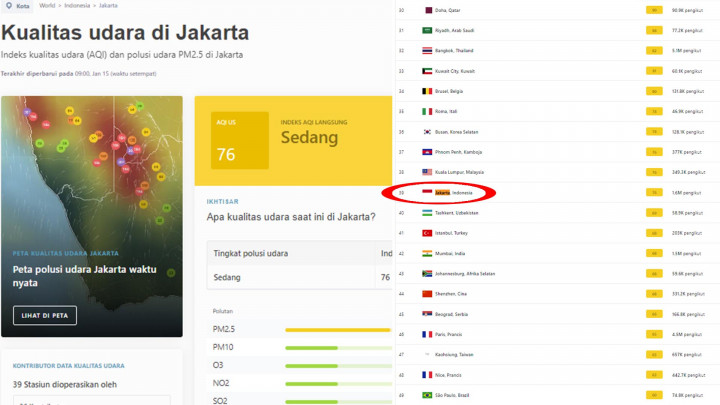Click the Italy flag beside Roma
Screen dimensions: 720x405
coord(427,112)
